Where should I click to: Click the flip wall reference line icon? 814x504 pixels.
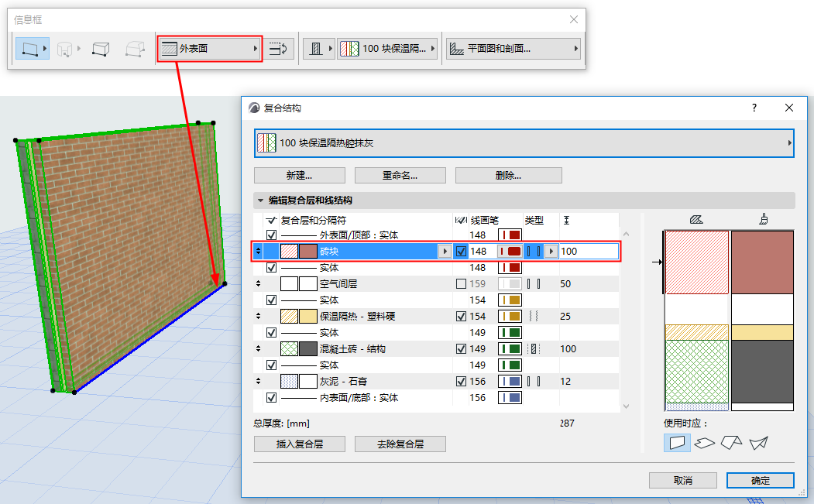pos(280,49)
